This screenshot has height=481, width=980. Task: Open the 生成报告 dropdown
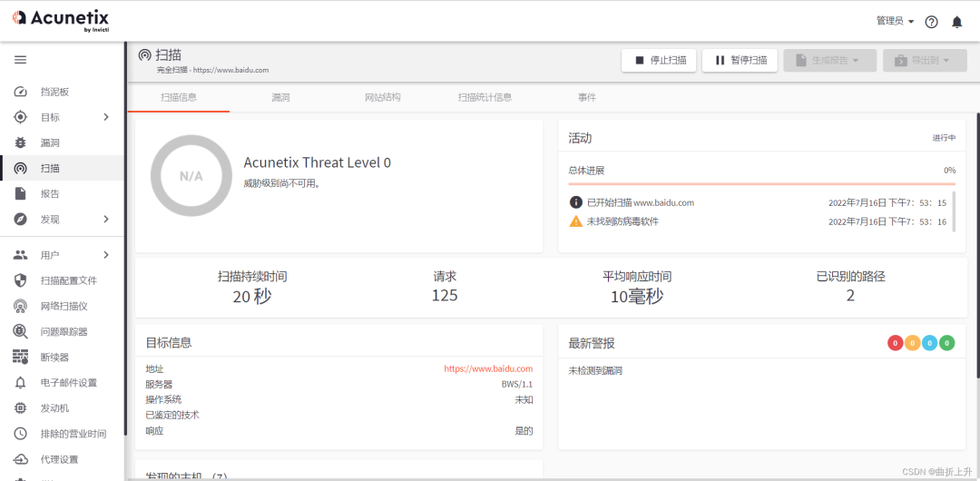tap(830, 60)
